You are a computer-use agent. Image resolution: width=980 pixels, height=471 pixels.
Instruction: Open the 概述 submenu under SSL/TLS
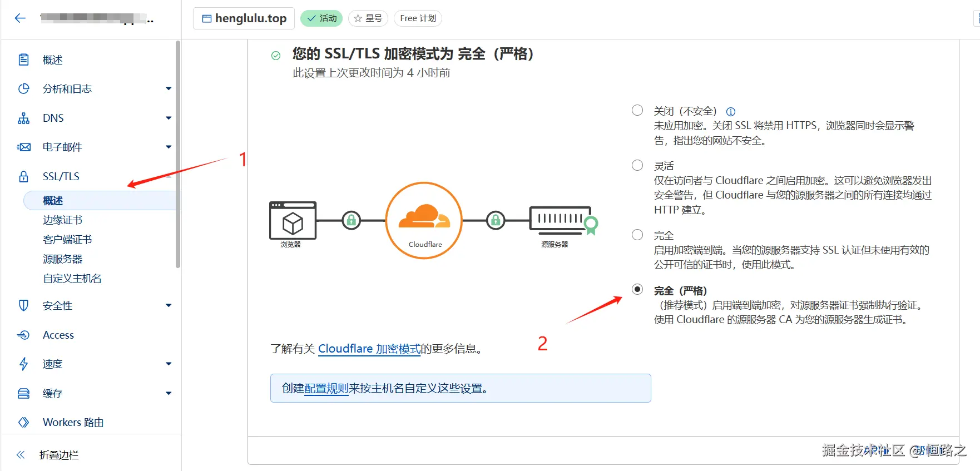[100, 200]
